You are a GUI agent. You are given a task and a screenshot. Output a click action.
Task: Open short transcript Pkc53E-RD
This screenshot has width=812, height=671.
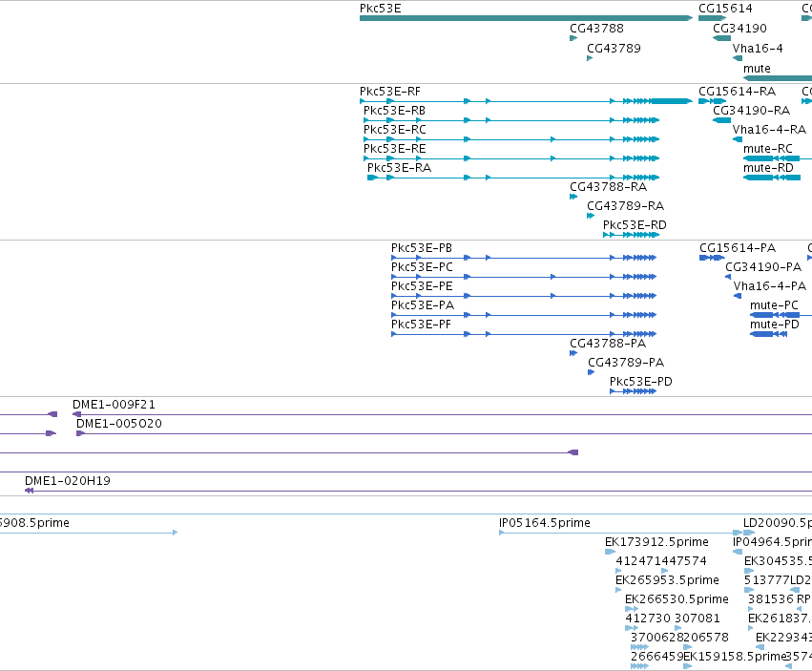tap(635, 225)
